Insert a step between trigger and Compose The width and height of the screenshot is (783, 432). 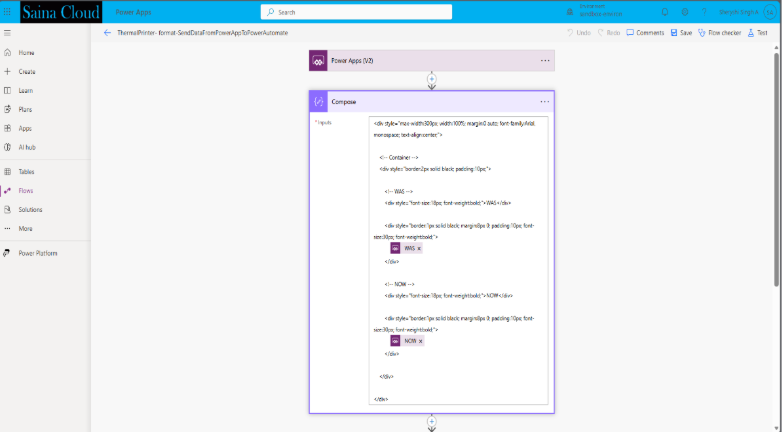click(x=432, y=79)
